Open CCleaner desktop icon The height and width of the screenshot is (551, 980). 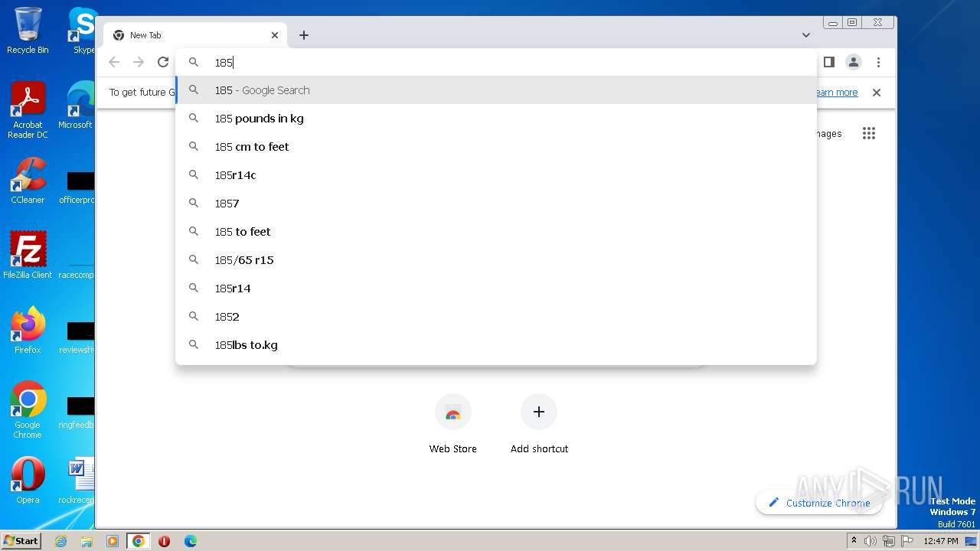[x=28, y=181]
